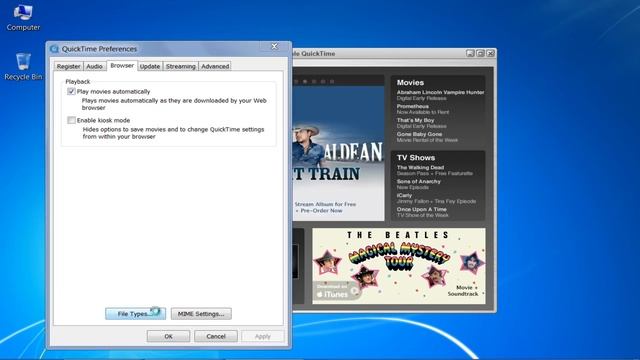Open The Walking Dead TV show link
The height and width of the screenshot is (360, 640).
pyautogui.click(x=420, y=167)
